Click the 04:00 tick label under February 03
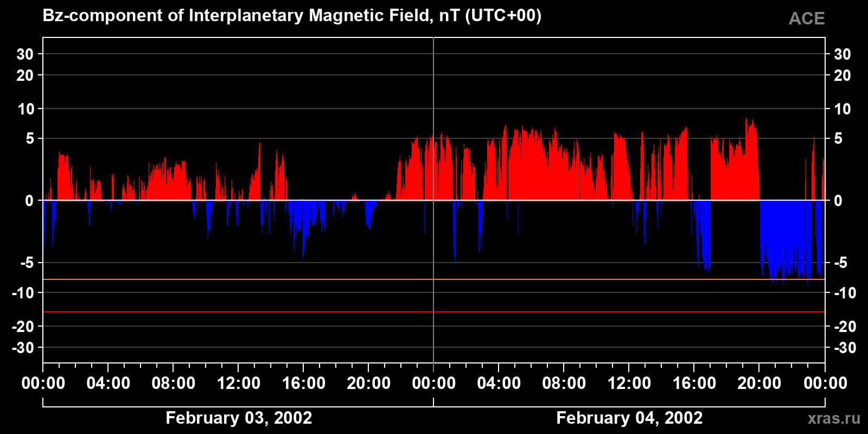The height and width of the screenshot is (434, 868). [108, 384]
